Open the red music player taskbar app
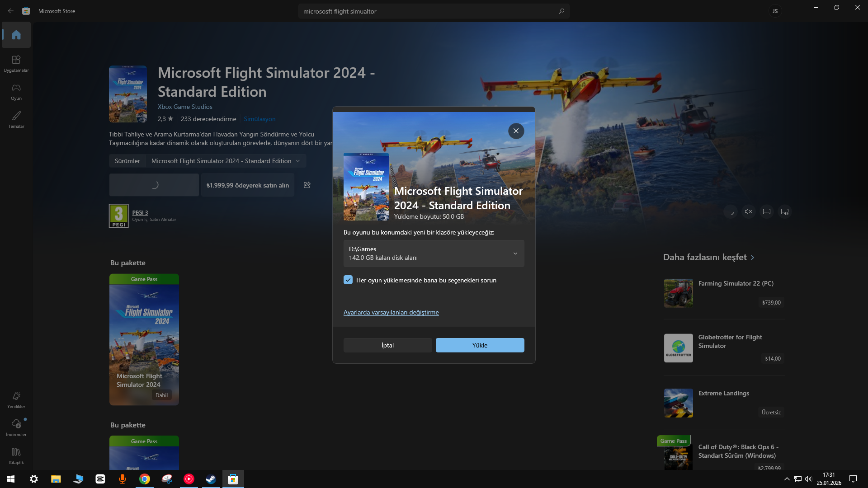This screenshot has width=868, height=488. click(x=189, y=479)
